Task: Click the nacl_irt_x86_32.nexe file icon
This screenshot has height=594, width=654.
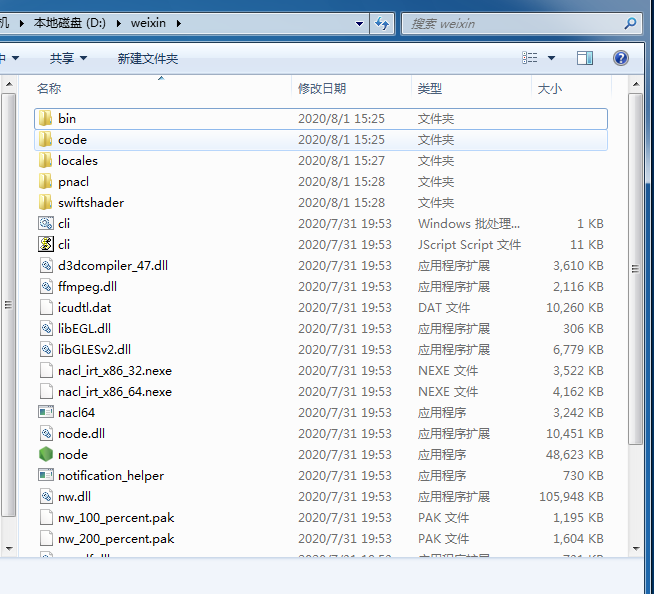Action: [46, 370]
